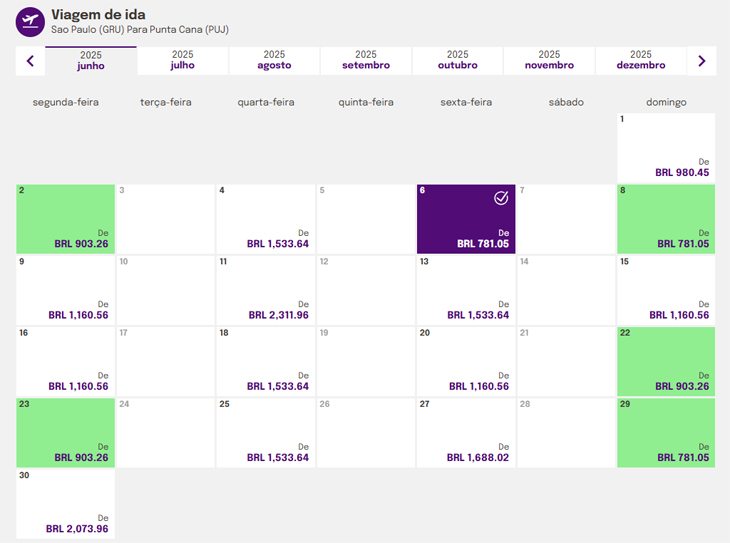Choose green June 29 departure date
The width and height of the screenshot is (730, 543).
point(666,432)
